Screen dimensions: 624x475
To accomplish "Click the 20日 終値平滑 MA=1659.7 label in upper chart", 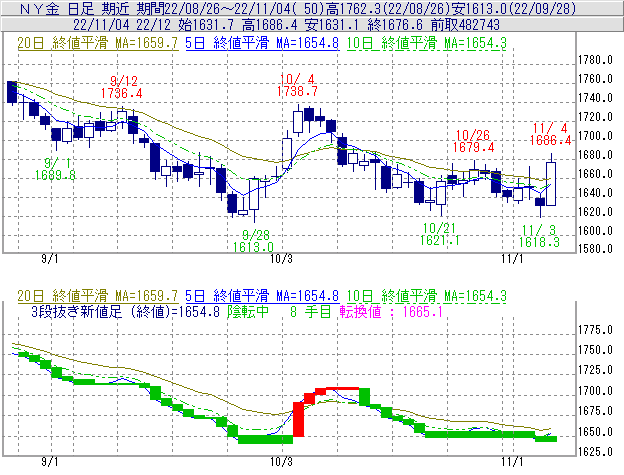I will 98,43.
